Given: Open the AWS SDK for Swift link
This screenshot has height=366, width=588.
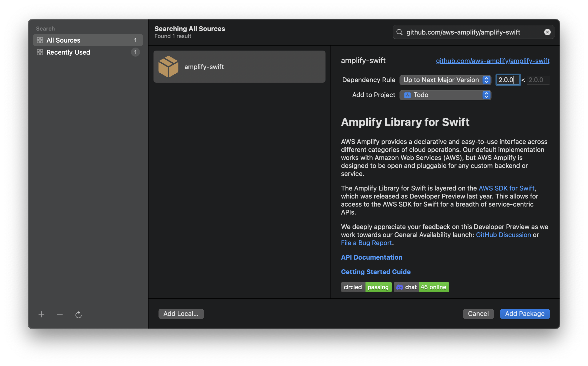Looking at the screenshot, I should point(506,188).
